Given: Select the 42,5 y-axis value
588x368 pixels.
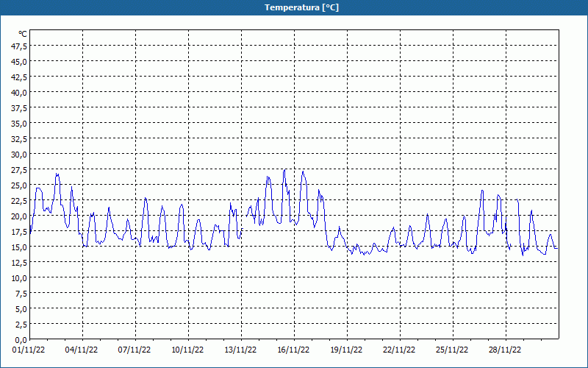Looking at the screenshot, I should [x=19, y=77].
